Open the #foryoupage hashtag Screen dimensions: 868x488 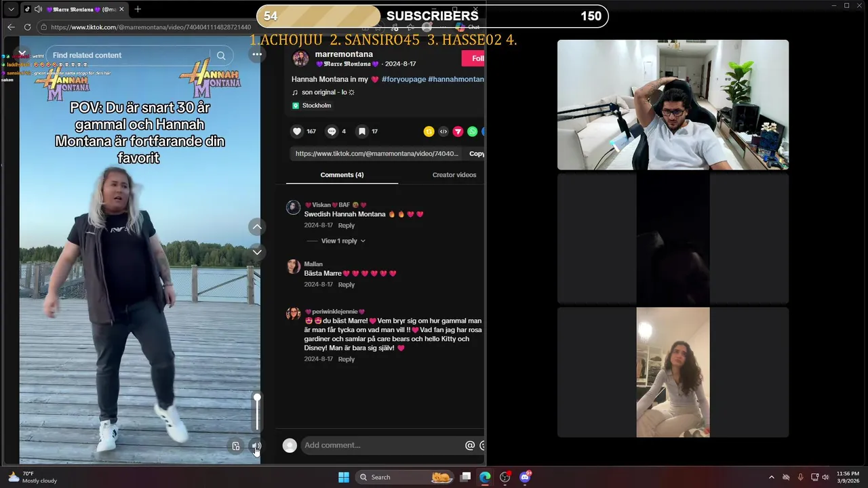click(x=403, y=79)
